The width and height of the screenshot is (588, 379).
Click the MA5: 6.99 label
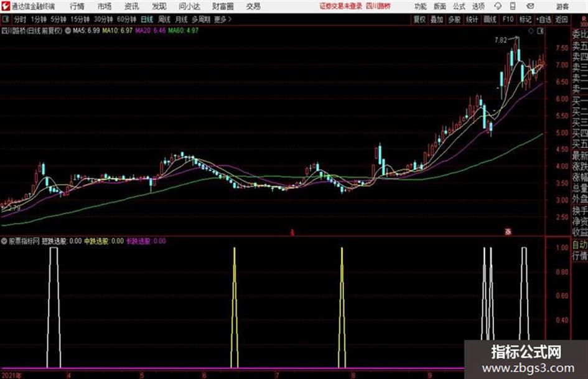[86, 30]
